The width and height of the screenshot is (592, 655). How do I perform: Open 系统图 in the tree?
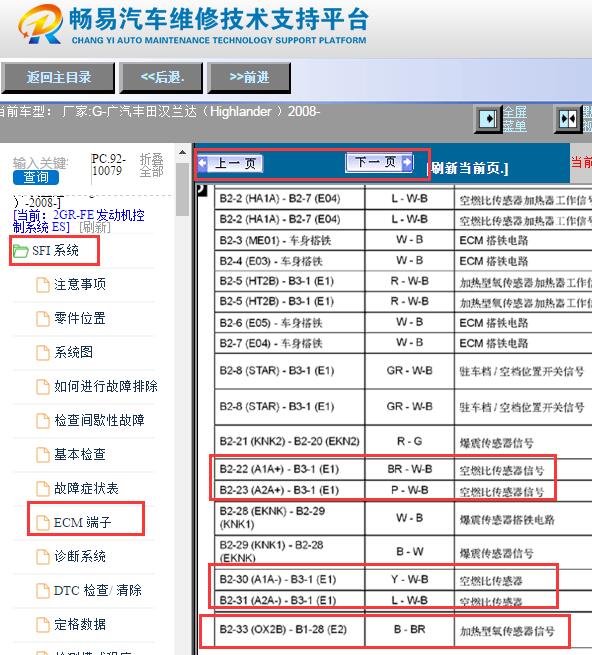tap(74, 353)
